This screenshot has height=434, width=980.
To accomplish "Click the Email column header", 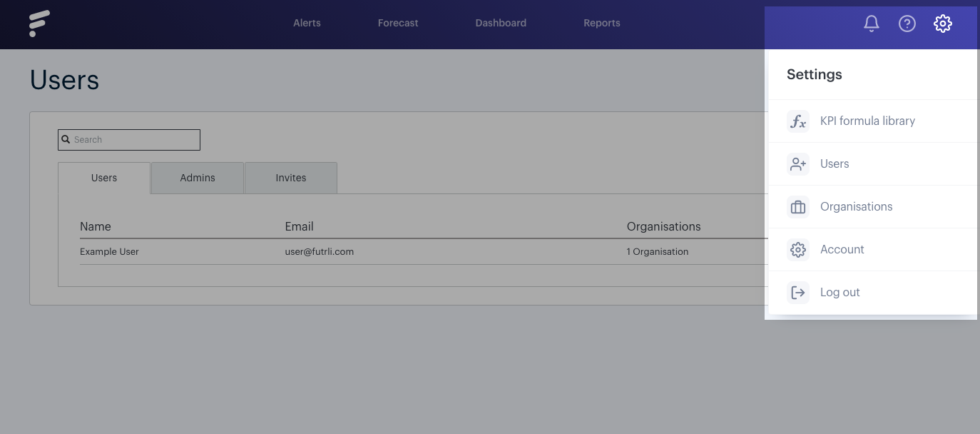I will click(x=299, y=226).
